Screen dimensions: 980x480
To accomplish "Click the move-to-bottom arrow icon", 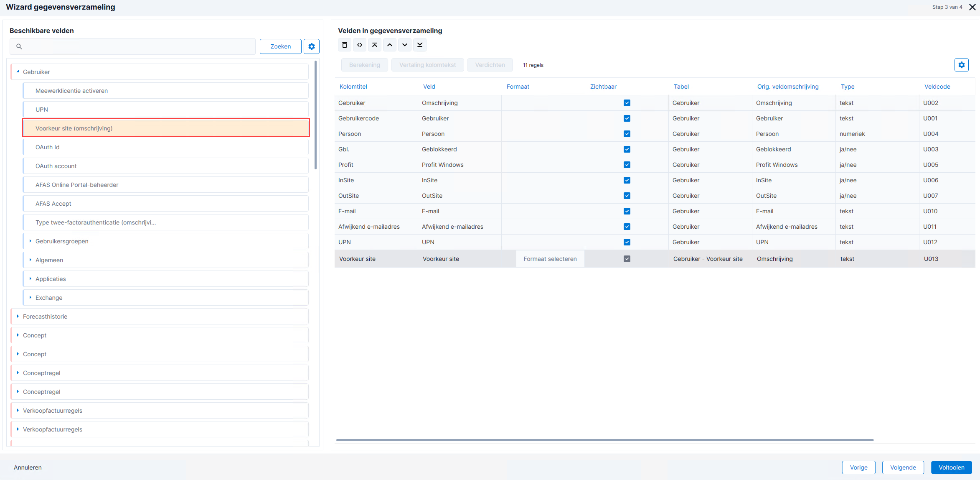I will (x=420, y=45).
